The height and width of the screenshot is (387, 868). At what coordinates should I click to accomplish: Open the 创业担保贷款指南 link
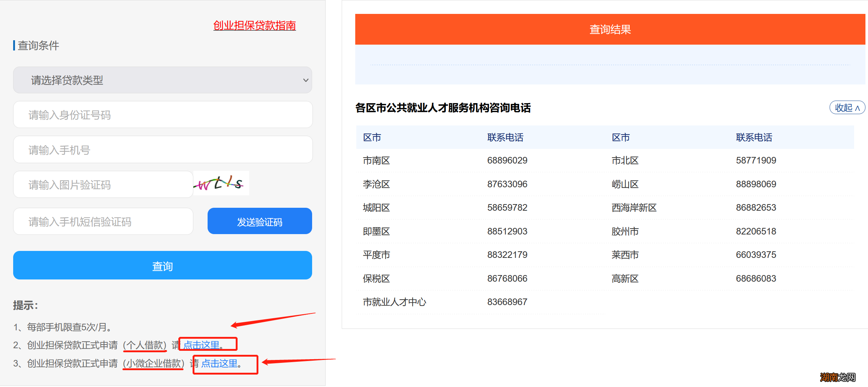tap(254, 26)
